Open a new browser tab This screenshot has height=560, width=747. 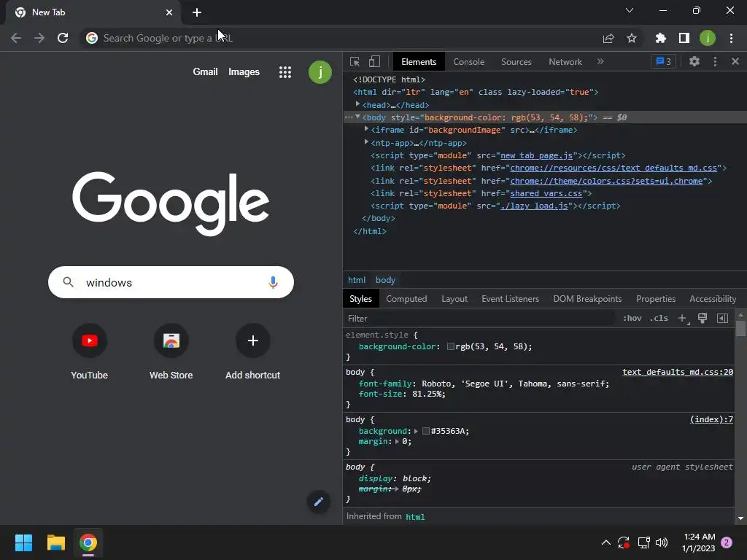197,12
